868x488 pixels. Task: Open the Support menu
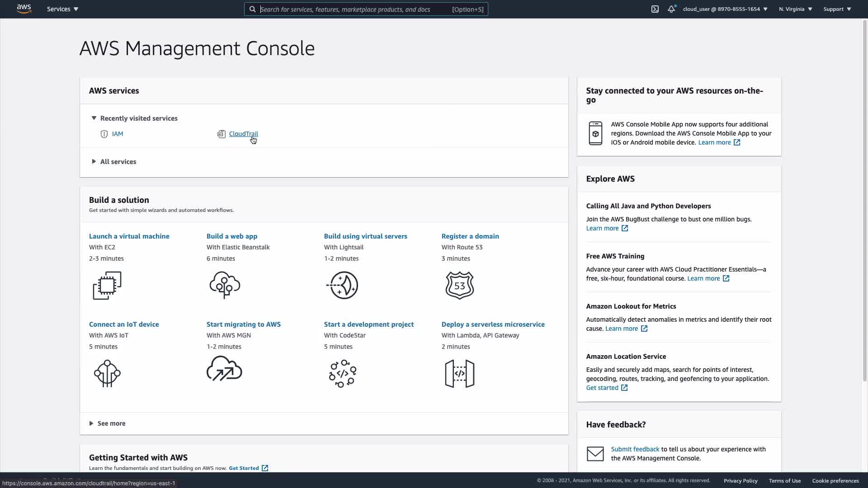click(837, 9)
